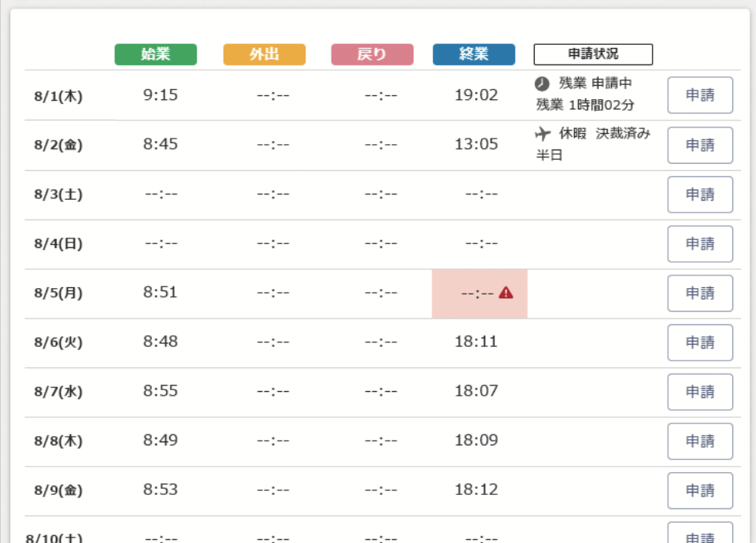756x543 pixels.
Task: Select the 8/6(火) date label
Action: coord(58,342)
